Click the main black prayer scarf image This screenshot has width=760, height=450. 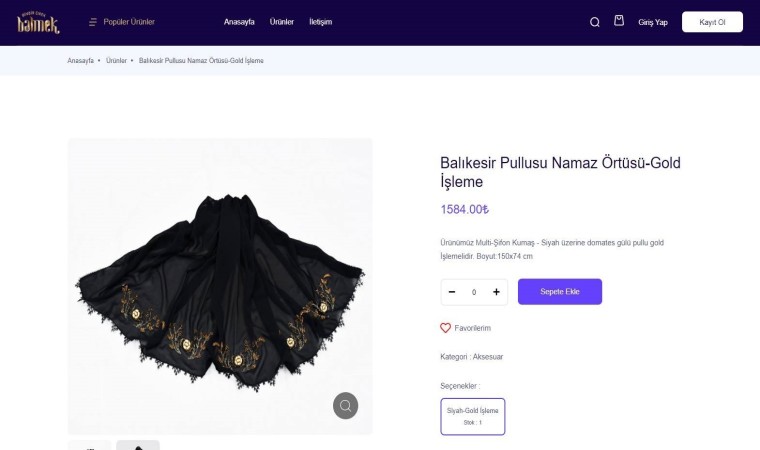coord(220,285)
